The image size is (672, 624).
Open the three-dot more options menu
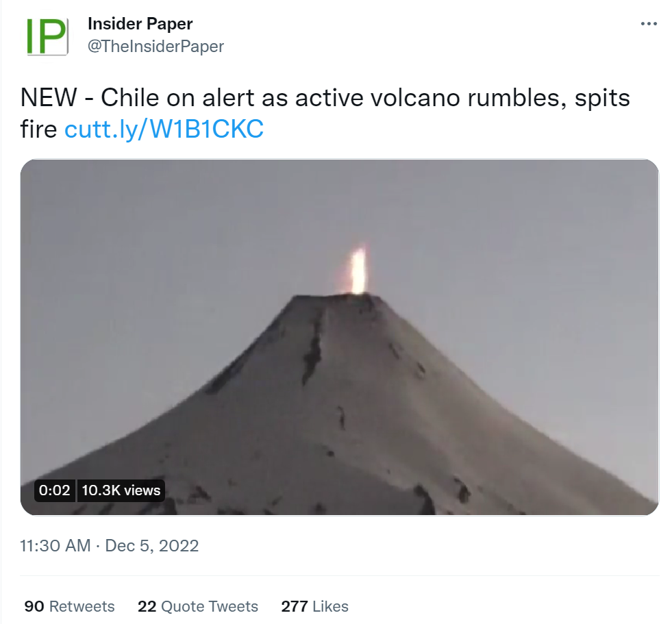click(649, 24)
